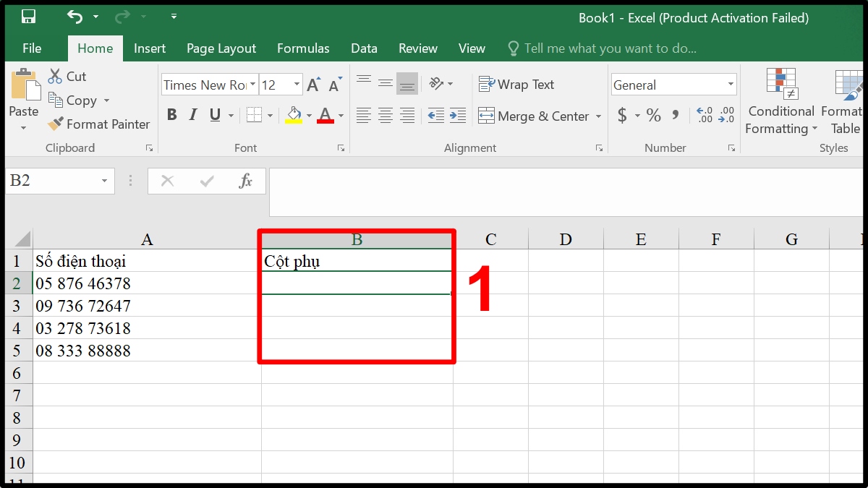Toggle the ribbon pin with Quick Access arrow
The image size is (868, 488).
tap(172, 16)
